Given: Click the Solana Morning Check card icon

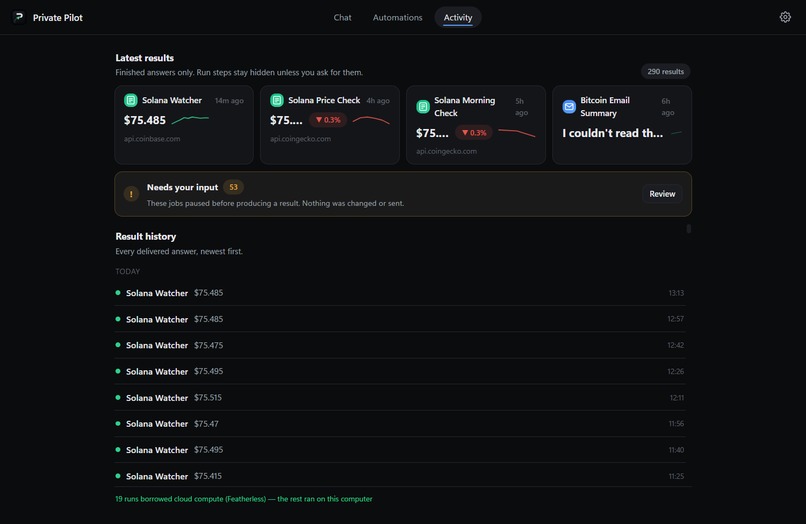Looking at the screenshot, I should [423, 106].
